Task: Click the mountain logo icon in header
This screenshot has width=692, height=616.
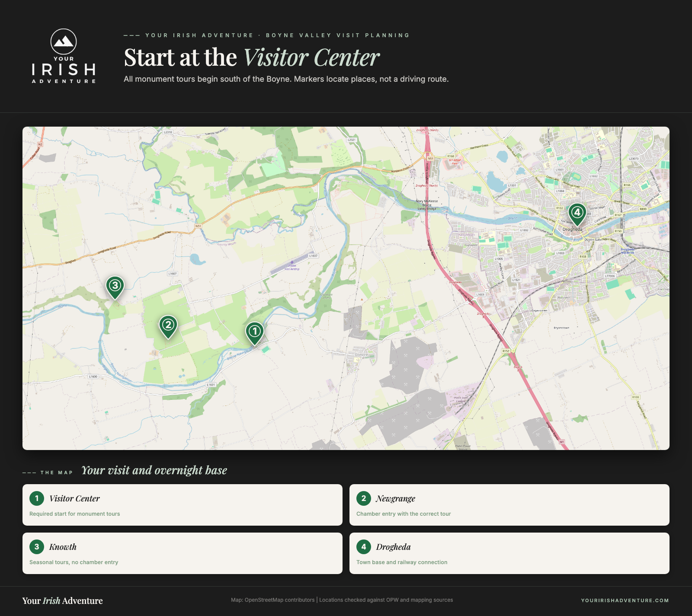Action: pyautogui.click(x=64, y=41)
